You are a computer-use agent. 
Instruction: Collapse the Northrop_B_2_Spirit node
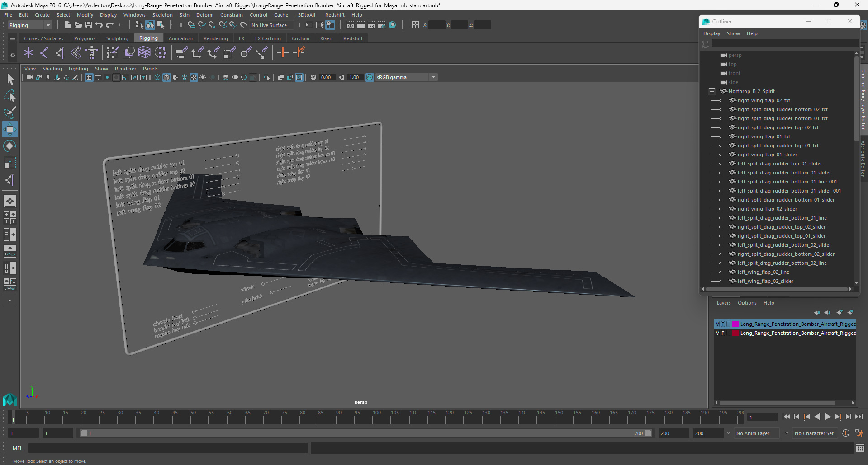pos(712,91)
